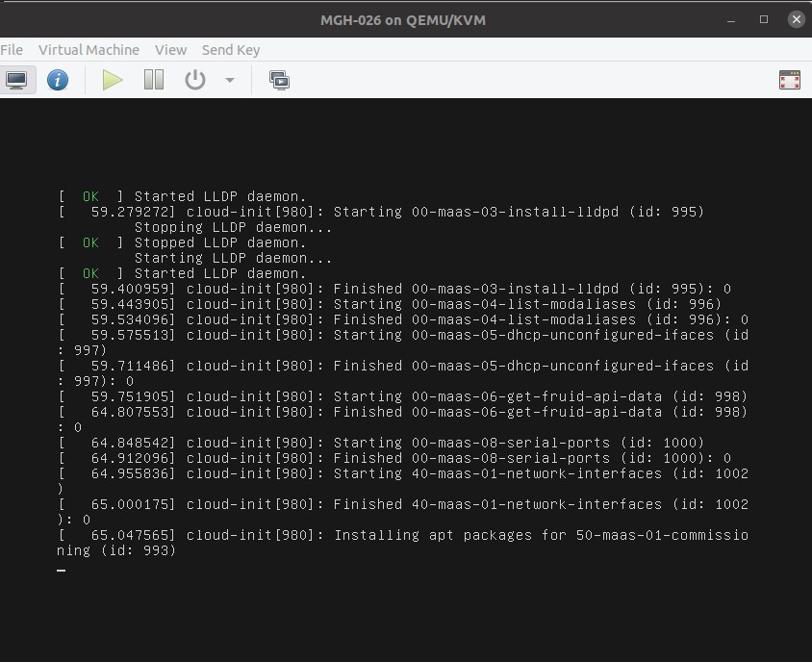Open the File menu
The width and height of the screenshot is (812, 662).
coord(12,50)
